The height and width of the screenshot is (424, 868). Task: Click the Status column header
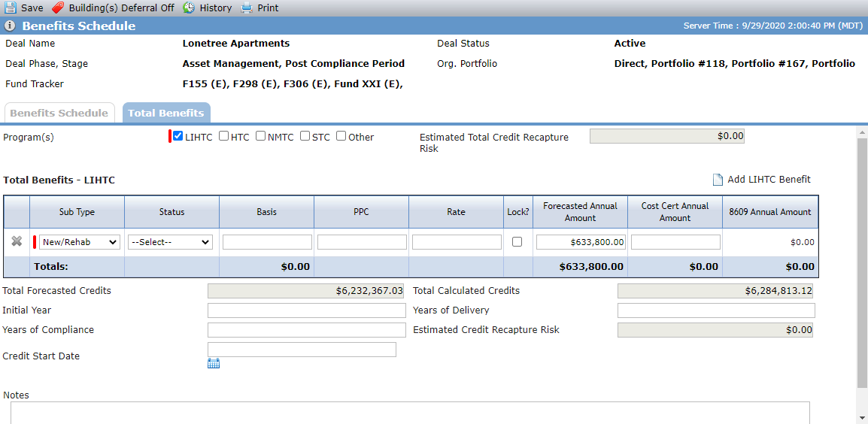click(x=171, y=211)
